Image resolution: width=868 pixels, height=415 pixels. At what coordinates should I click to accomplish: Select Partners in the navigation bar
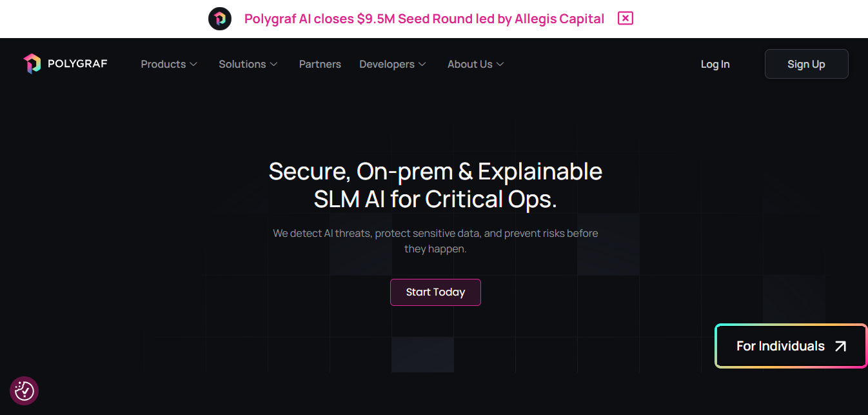[x=320, y=64]
